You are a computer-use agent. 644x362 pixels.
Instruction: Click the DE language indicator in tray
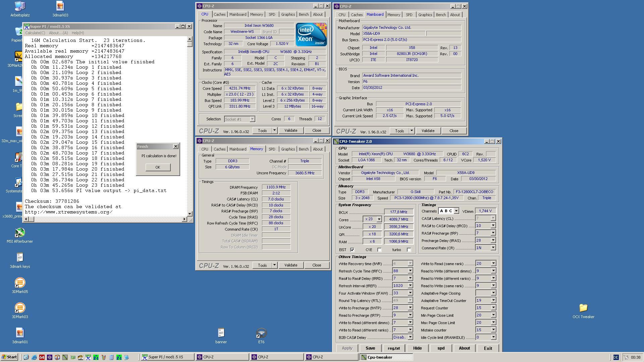(x=615, y=357)
